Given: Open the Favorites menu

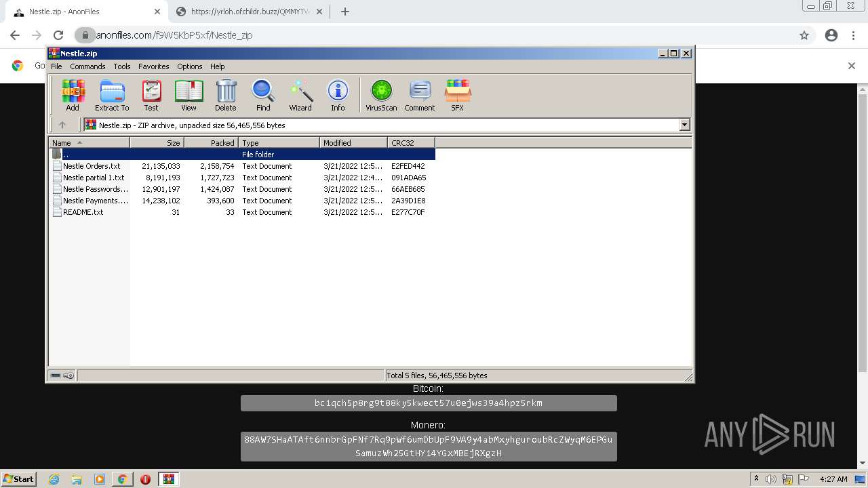Looking at the screenshot, I should (154, 66).
